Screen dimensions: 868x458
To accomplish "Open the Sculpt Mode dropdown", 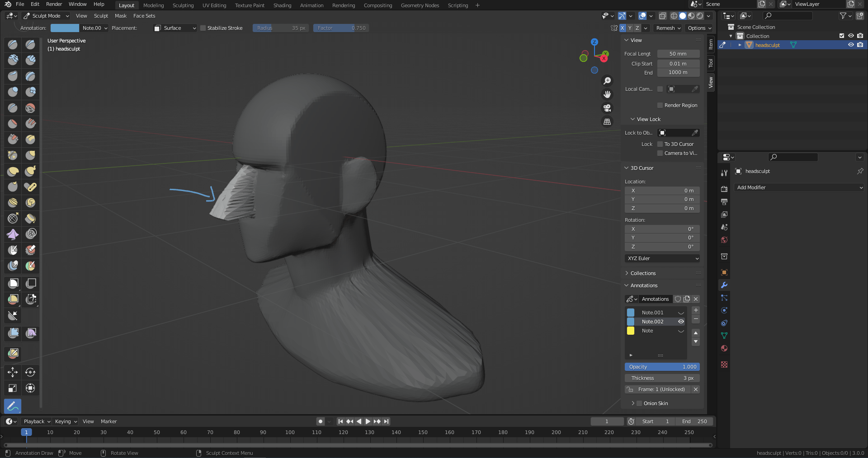I will (46, 16).
